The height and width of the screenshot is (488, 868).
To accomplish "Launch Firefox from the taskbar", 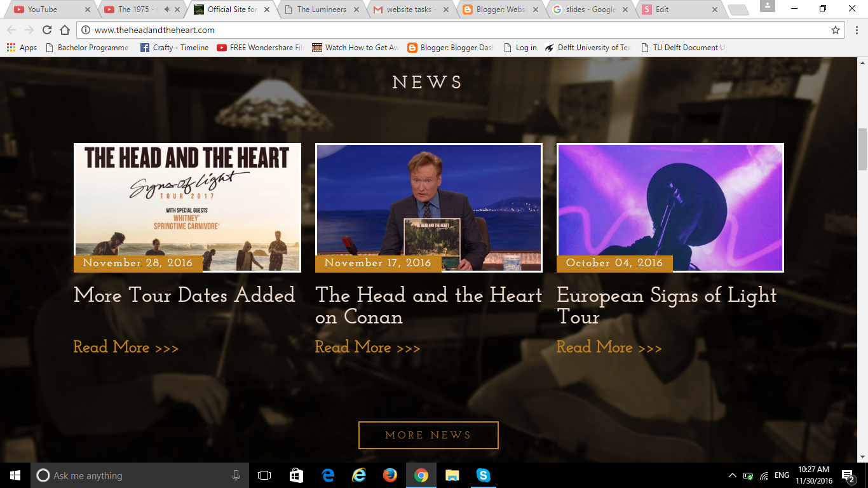I will click(x=390, y=475).
